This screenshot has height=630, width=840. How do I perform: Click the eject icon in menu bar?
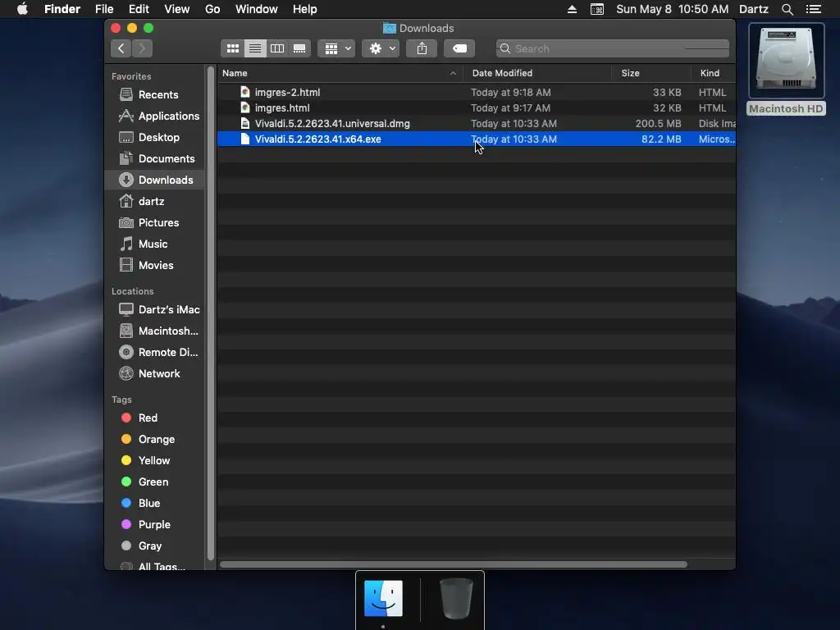(x=572, y=9)
